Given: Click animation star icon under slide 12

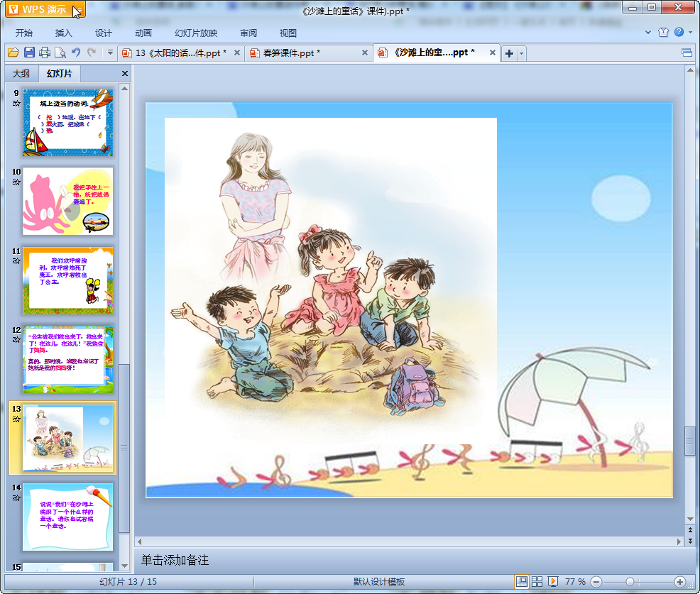Looking at the screenshot, I should click(16, 340).
